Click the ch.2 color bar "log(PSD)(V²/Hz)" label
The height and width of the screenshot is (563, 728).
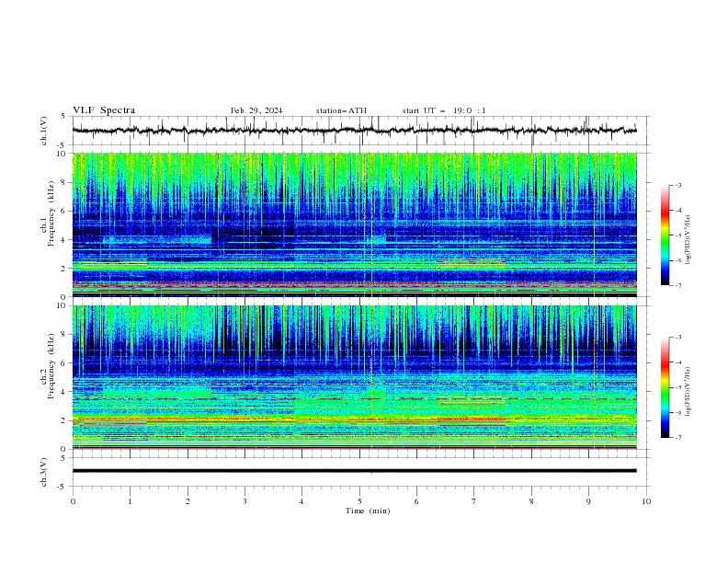click(688, 392)
